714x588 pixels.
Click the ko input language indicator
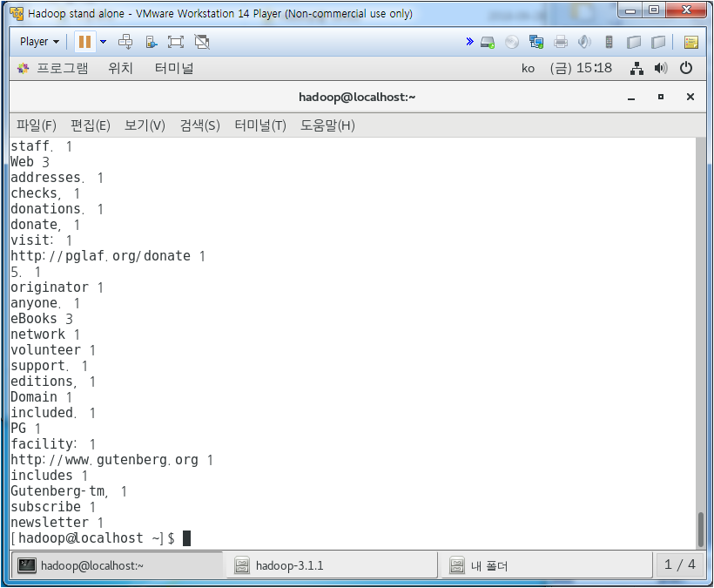528,69
